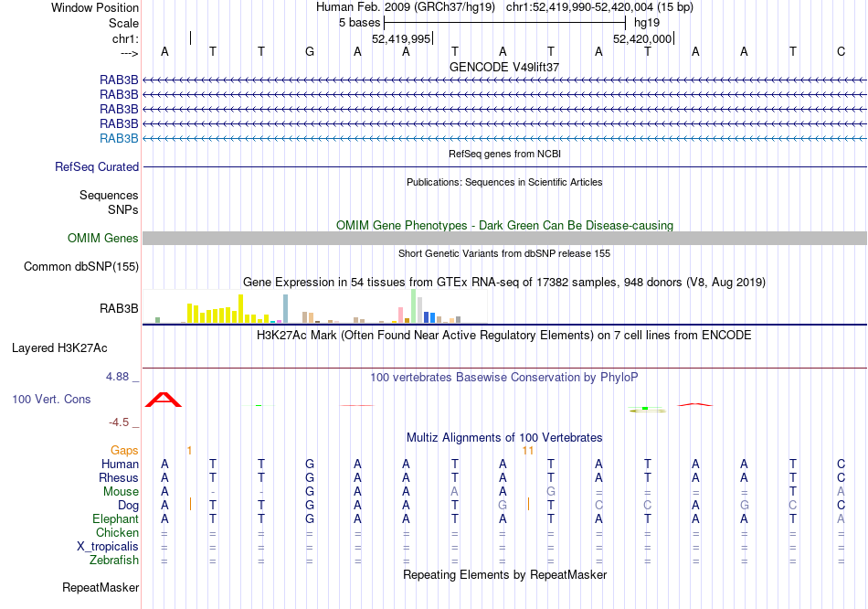Click the 4.88 conservation upper limit value
The image size is (868, 609).
pyautogui.click(x=117, y=377)
